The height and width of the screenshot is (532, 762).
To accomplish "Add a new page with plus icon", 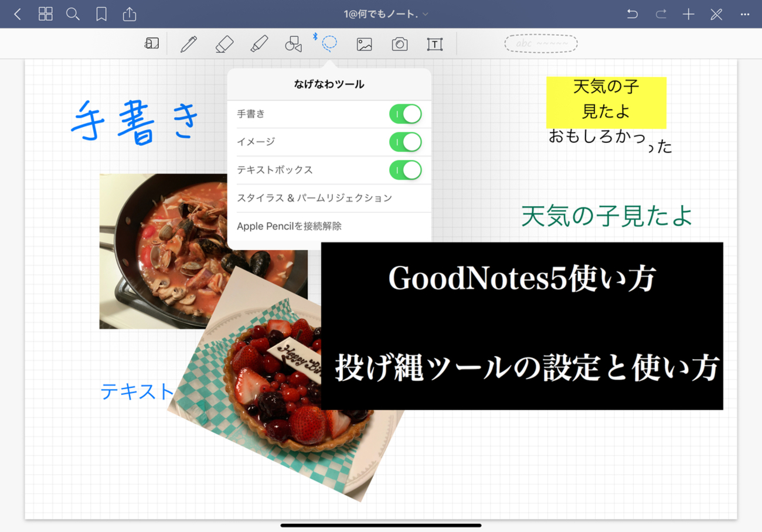I will click(689, 14).
